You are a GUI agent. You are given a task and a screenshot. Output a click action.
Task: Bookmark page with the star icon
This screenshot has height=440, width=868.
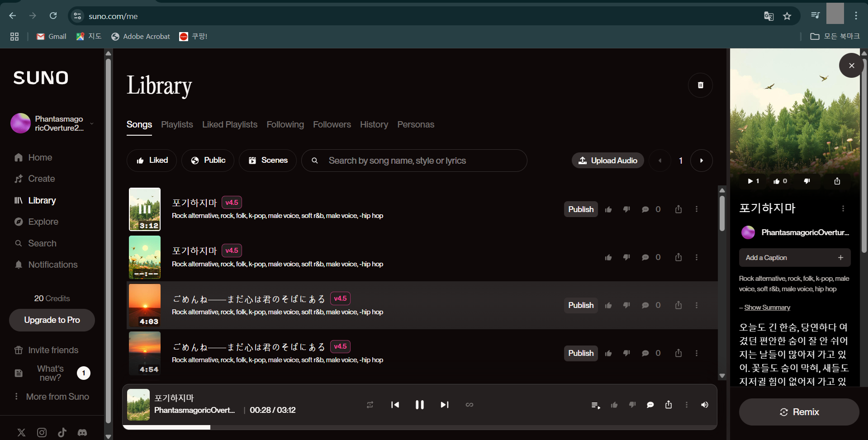(787, 16)
